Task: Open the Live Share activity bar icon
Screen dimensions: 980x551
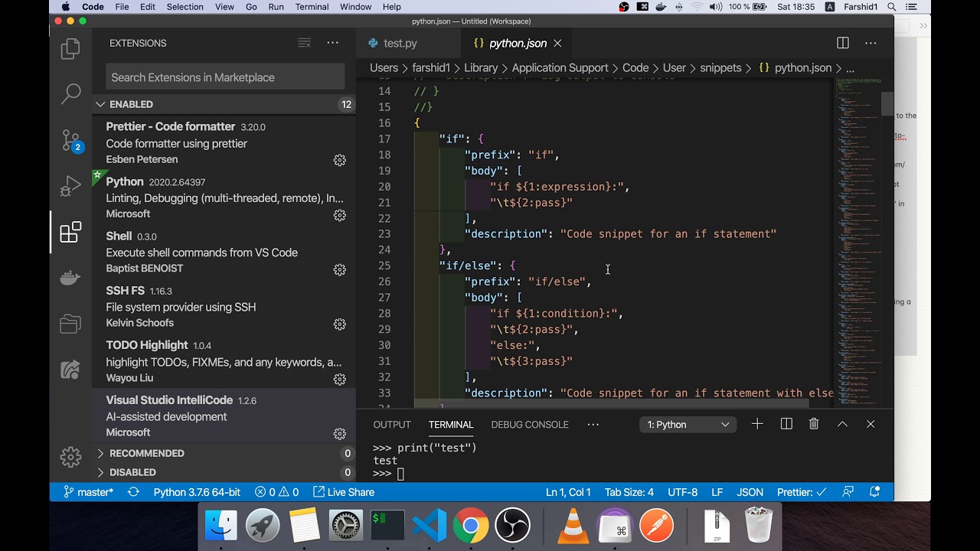Action: [x=70, y=370]
